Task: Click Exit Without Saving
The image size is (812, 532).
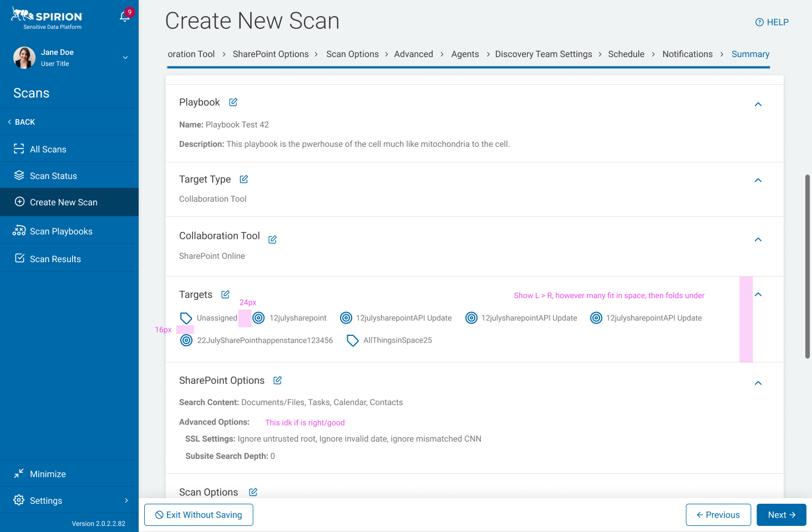Action: point(199,515)
